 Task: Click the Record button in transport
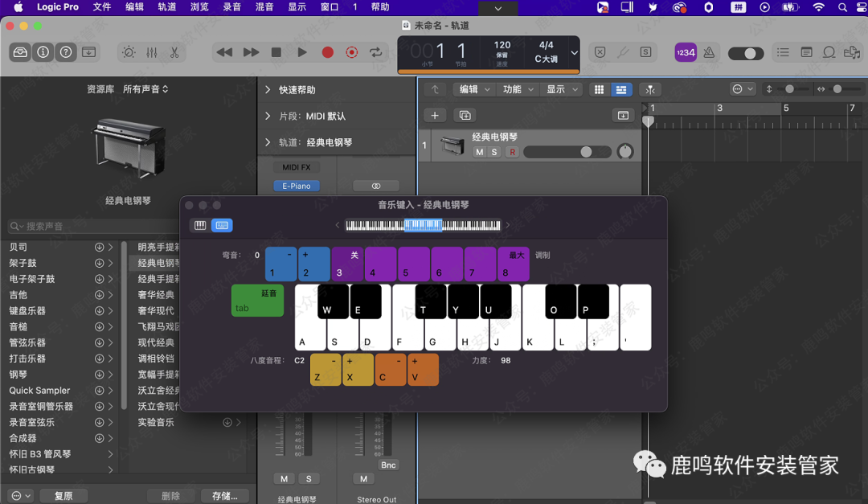coord(327,52)
